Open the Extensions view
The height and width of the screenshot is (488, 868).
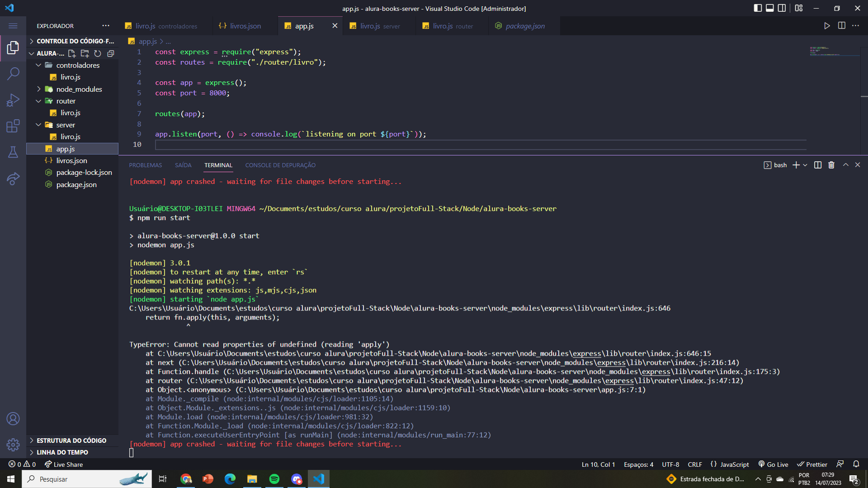coord(13,126)
